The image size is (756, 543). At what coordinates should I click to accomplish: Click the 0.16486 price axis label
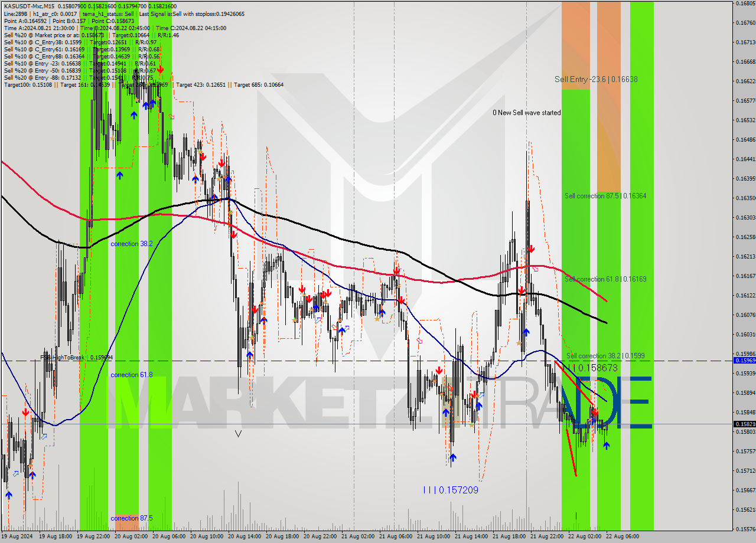click(745, 140)
